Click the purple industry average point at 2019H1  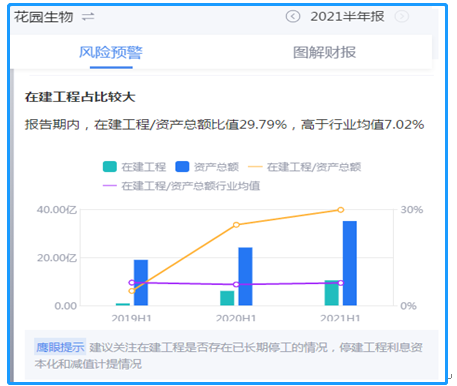(x=132, y=282)
